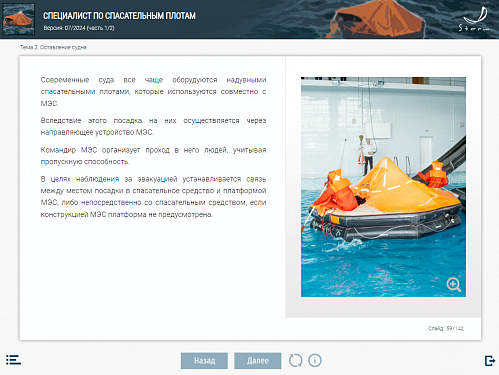Click paragraph starting with Вследствие этого

[153, 126]
